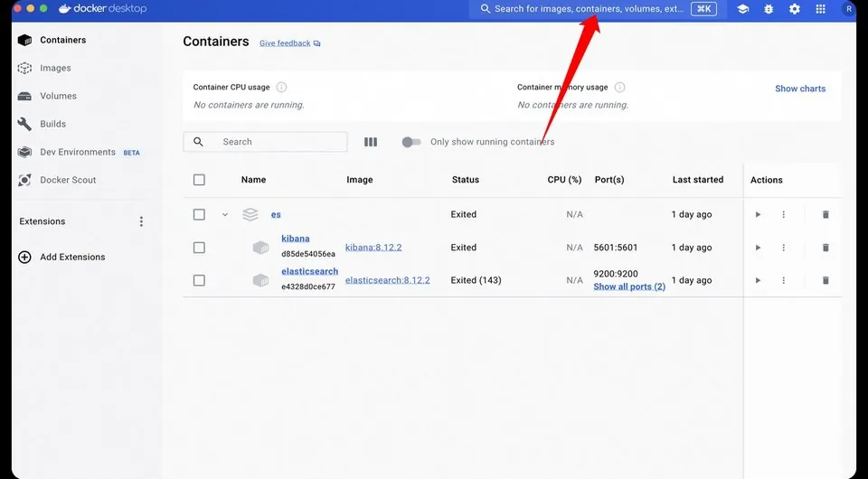Viewport: 868px width, 479px height.
Task: Click the es stack layers icon
Action: [x=250, y=214]
